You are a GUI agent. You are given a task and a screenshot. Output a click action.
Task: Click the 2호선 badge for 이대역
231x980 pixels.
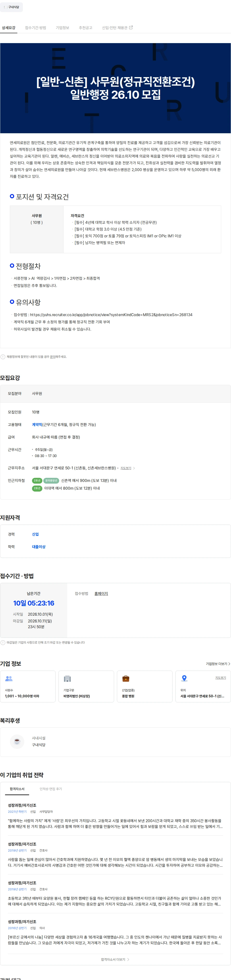tap(37, 488)
